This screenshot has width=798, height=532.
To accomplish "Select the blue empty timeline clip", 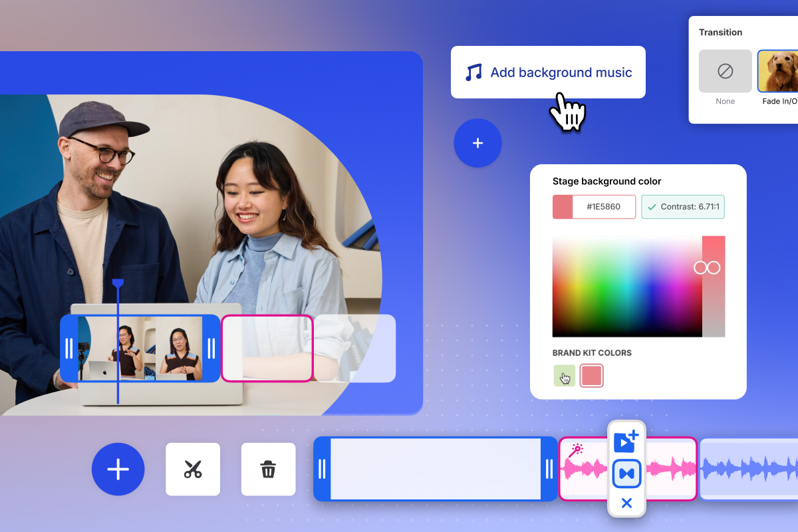I will click(436, 469).
